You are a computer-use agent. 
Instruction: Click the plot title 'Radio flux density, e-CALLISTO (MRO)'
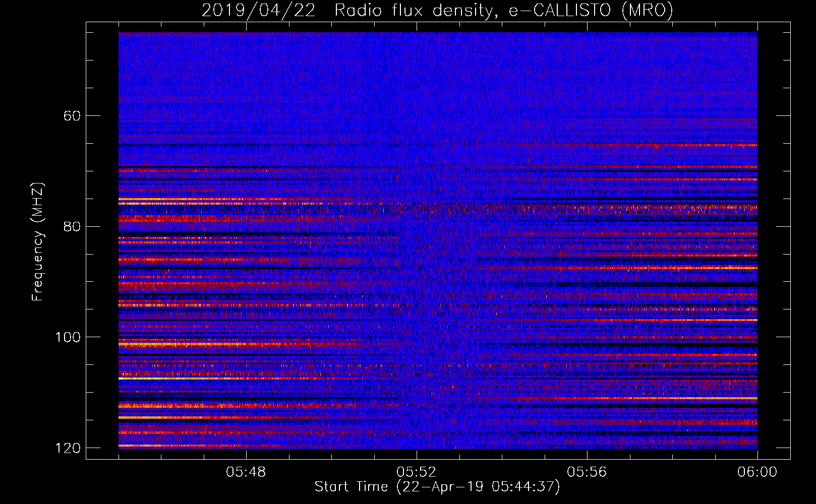coord(504,10)
